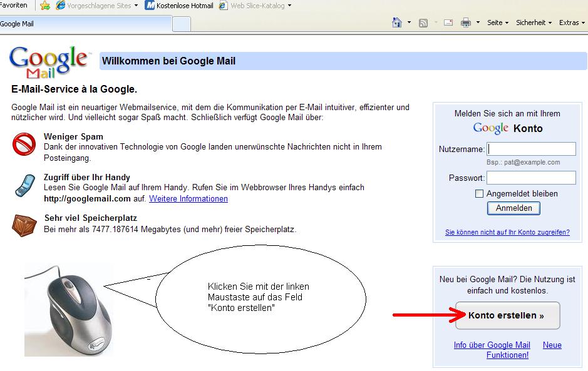Expand the Seite dropdown menu
The height and width of the screenshot is (371, 588).
click(x=498, y=23)
